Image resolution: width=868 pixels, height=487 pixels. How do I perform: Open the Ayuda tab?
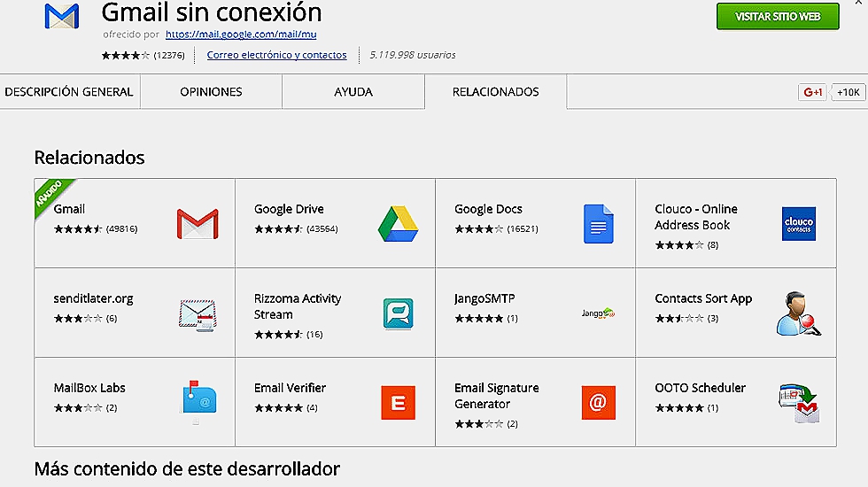[x=353, y=92]
